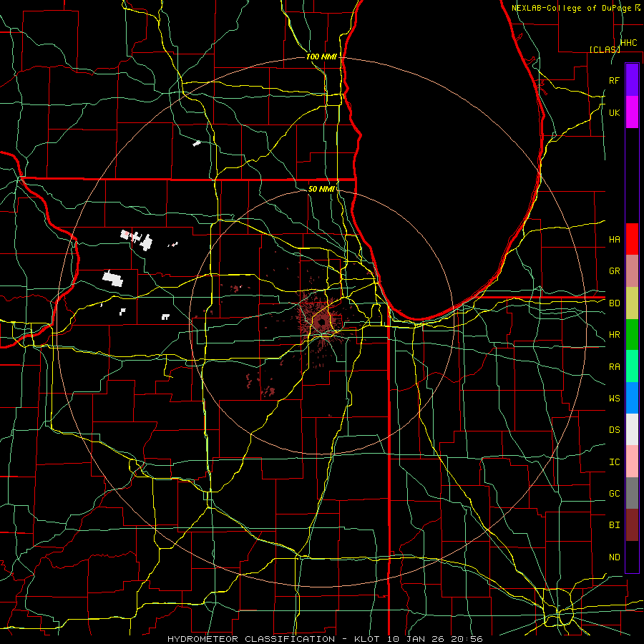This screenshot has width=644, height=644.
Task: Select the red HA legend swatch
Action: coord(632,239)
